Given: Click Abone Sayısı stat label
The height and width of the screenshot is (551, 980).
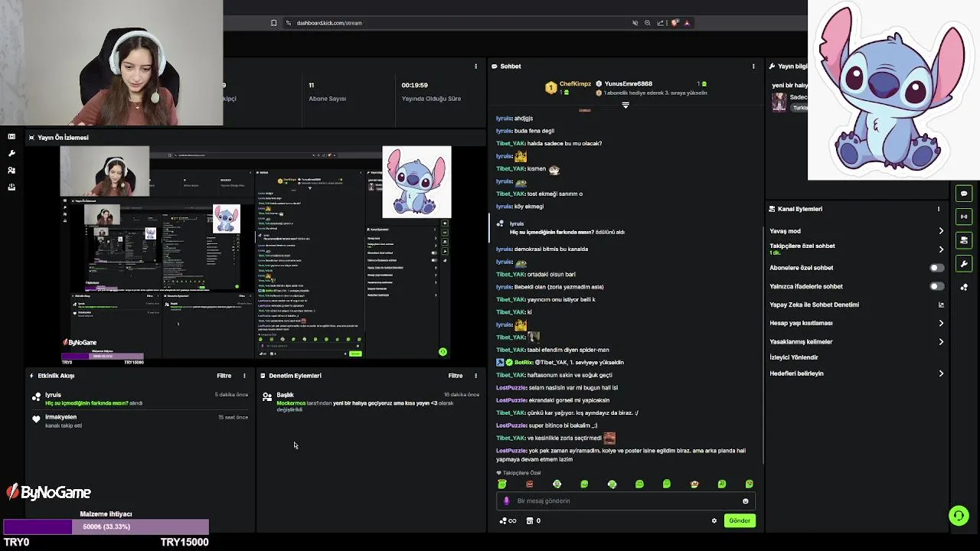Looking at the screenshot, I should (327, 99).
